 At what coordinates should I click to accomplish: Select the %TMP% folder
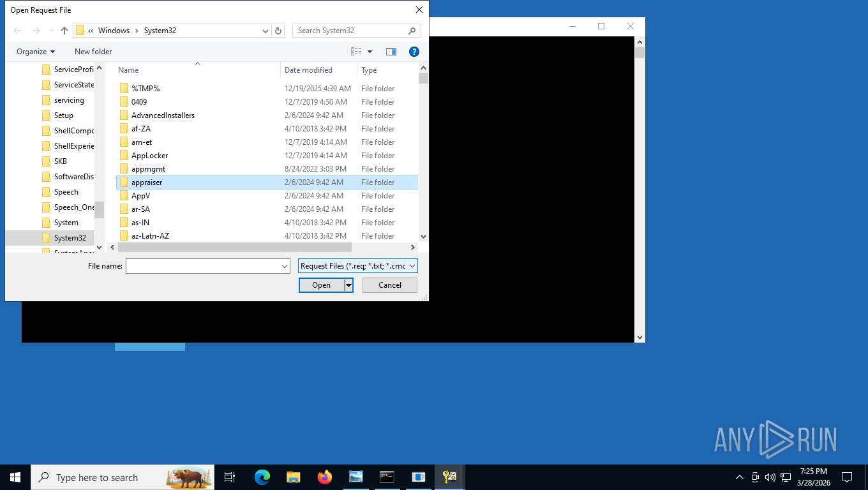tap(267, 89)
